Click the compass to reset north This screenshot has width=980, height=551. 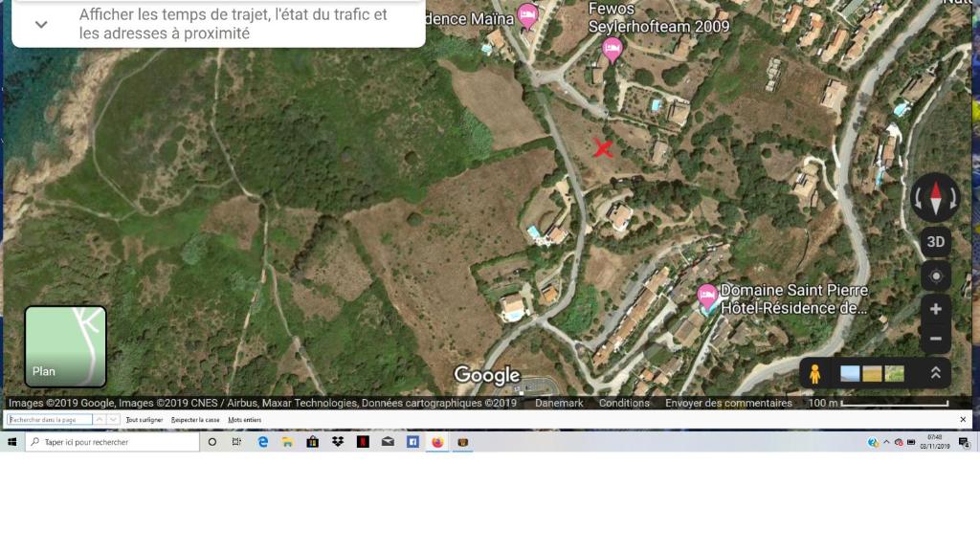[934, 198]
